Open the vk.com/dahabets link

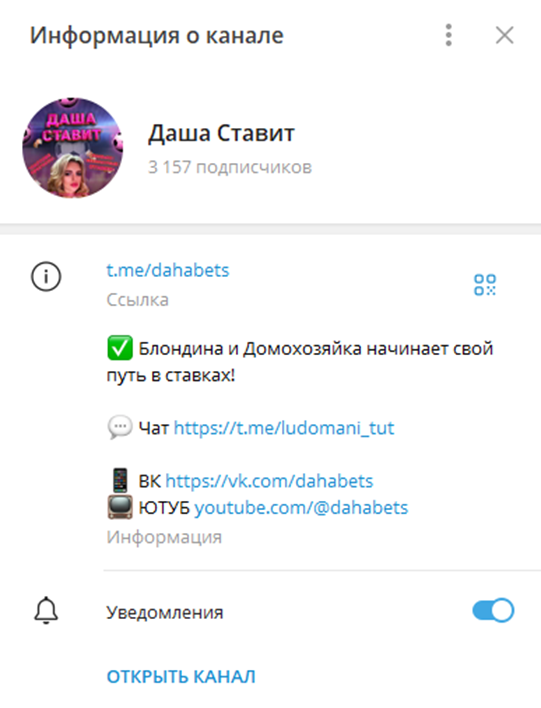tap(269, 481)
